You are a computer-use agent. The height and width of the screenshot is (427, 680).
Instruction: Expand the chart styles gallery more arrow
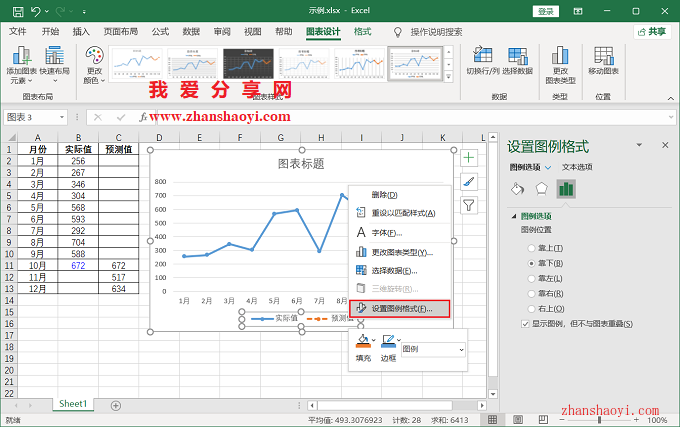pyautogui.click(x=449, y=77)
